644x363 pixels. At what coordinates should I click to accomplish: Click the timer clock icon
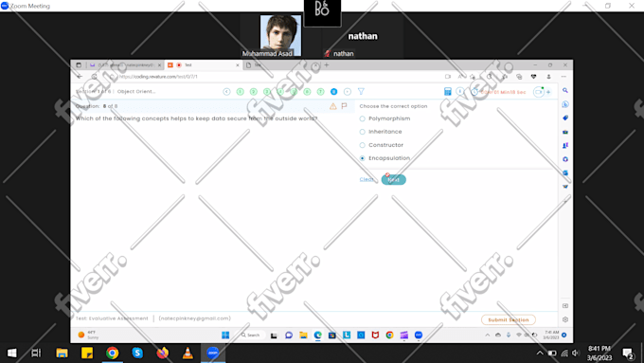pyautogui.click(x=474, y=92)
